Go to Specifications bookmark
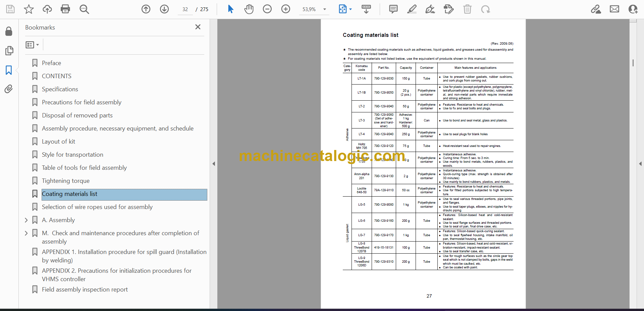 (x=60, y=89)
